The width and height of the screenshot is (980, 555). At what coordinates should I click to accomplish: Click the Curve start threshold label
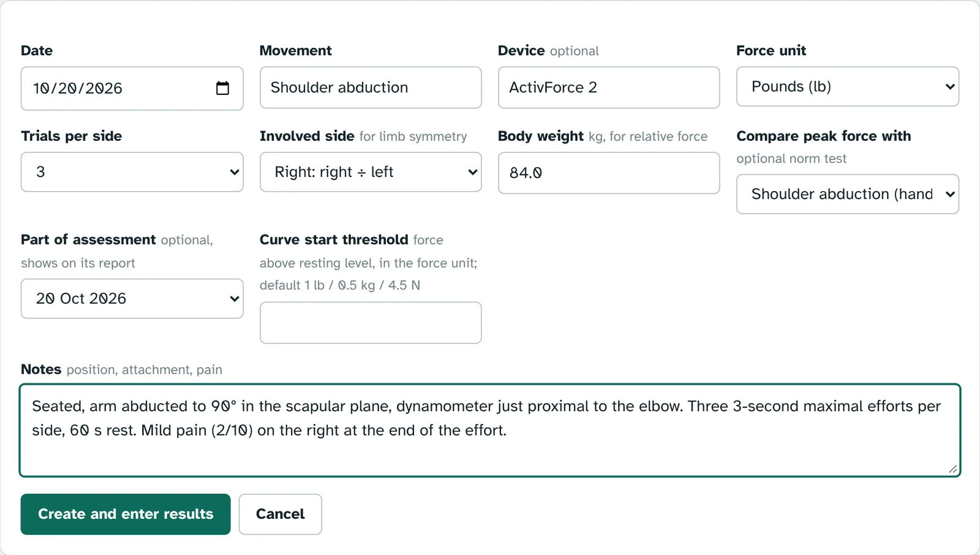[334, 240]
